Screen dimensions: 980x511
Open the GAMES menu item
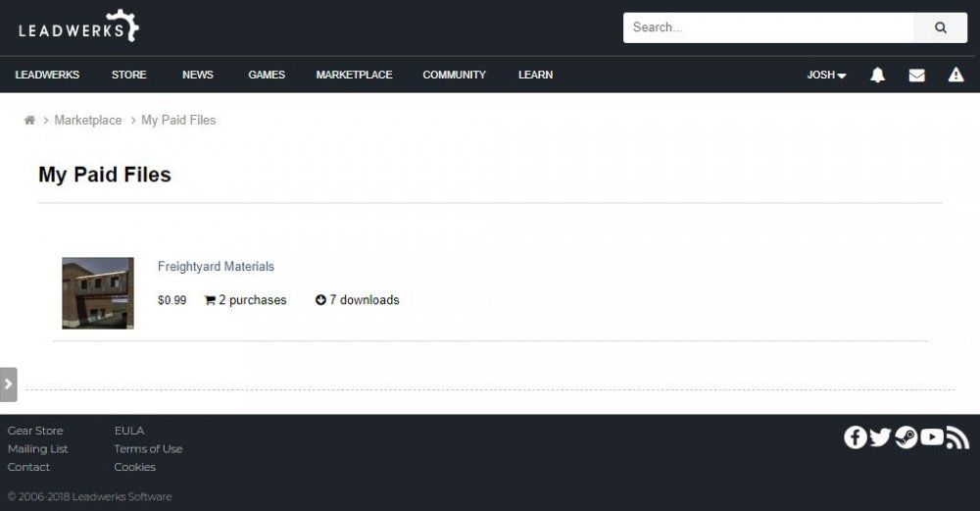point(267,75)
